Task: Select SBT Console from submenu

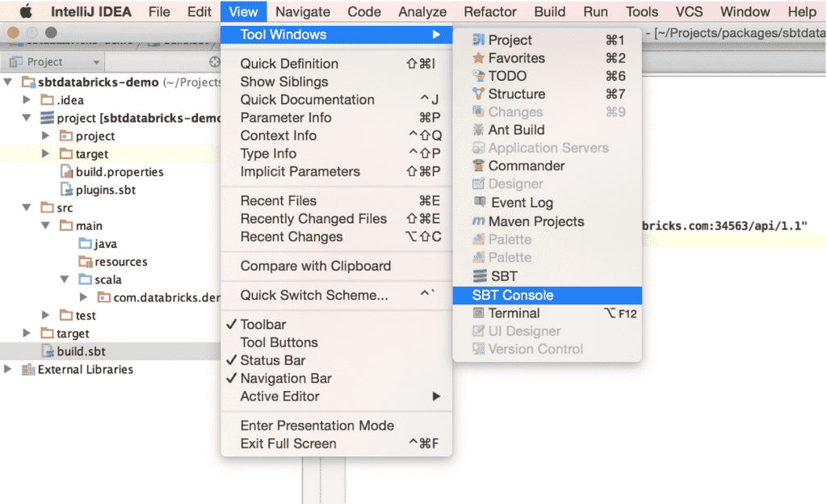Action: [x=513, y=296]
